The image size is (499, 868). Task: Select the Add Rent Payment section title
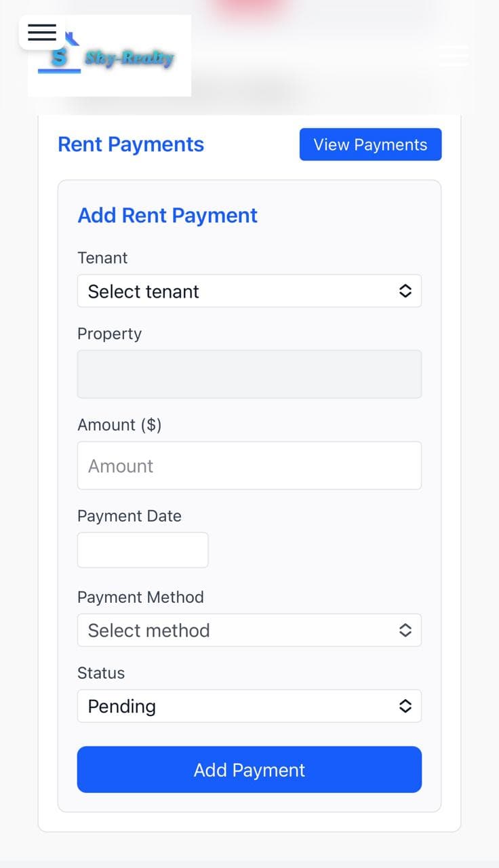tap(167, 215)
